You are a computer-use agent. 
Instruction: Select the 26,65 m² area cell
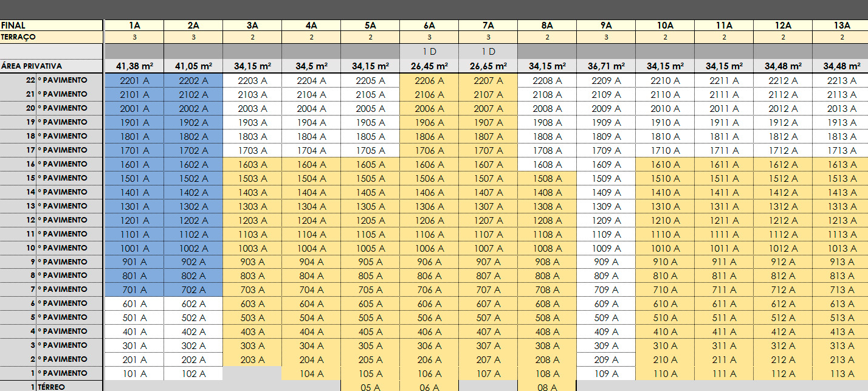point(488,66)
